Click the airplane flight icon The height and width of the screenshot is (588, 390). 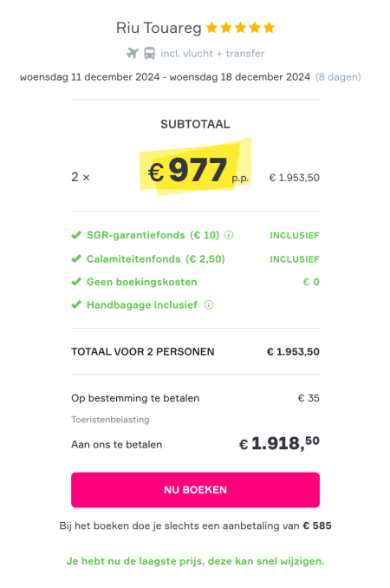tap(133, 53)
